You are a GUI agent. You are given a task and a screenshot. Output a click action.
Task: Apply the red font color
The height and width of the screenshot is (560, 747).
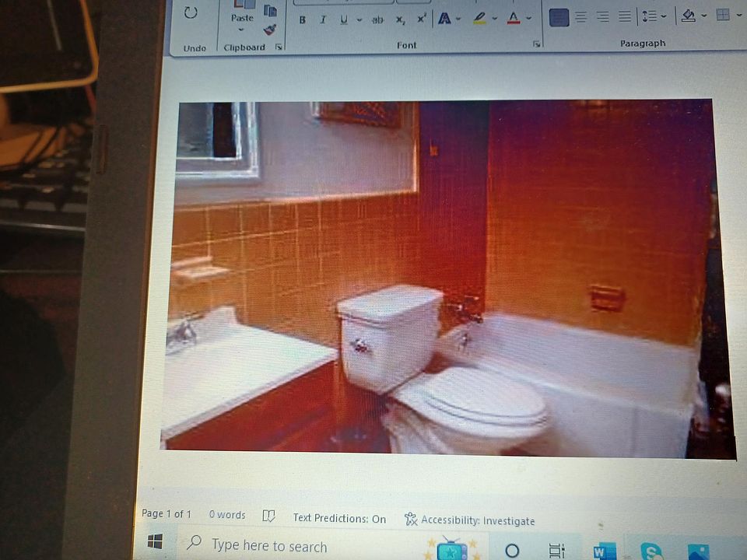click(x=514, y=17)
